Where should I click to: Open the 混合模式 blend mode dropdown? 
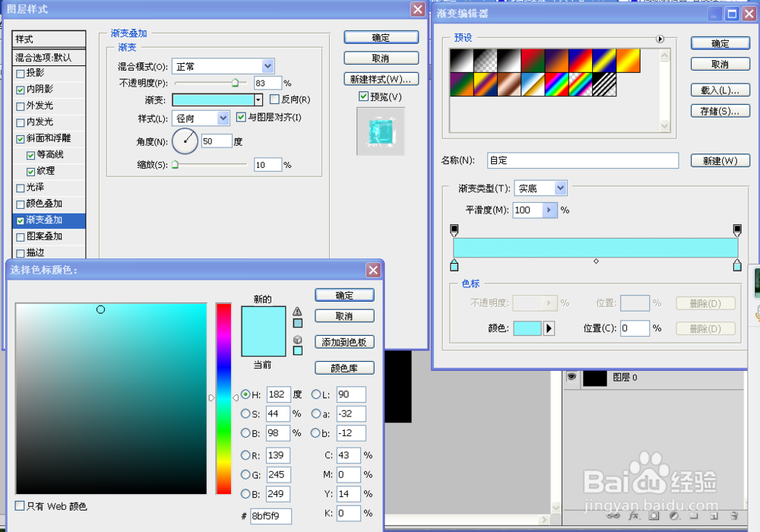(x=223, y=65)
